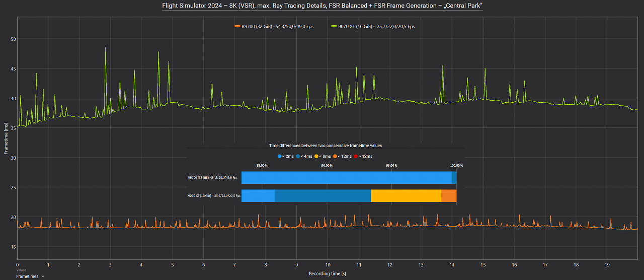This screenshot has height=280, width=644.
Task: Click the 9070 XT orange '< 12ms' segment
Action: tap(449, 196)
